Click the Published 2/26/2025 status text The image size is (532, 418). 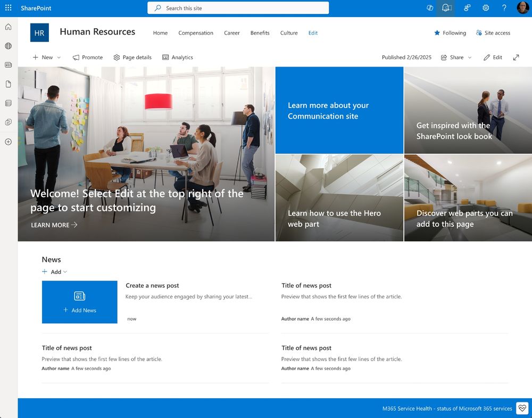click(x=406, y=58)
